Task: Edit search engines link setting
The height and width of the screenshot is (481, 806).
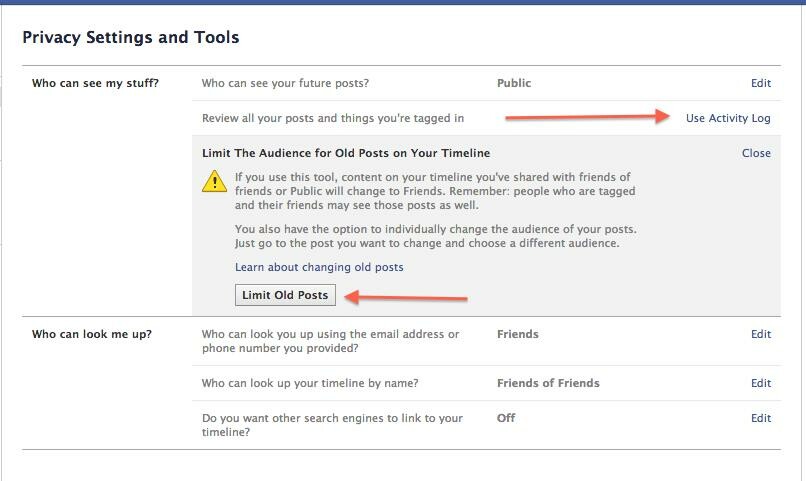Action: pos(761,418)
